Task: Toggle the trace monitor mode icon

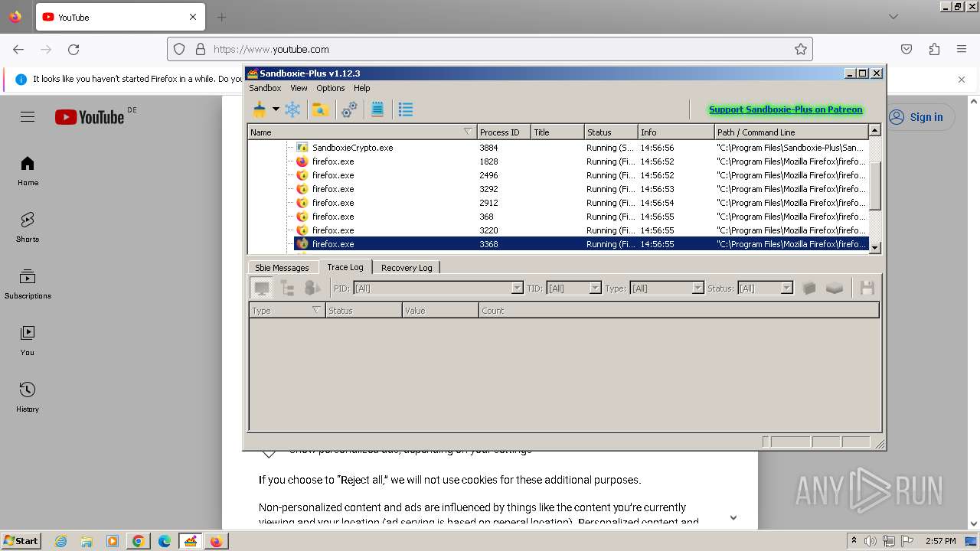Action: click(262, 289)
